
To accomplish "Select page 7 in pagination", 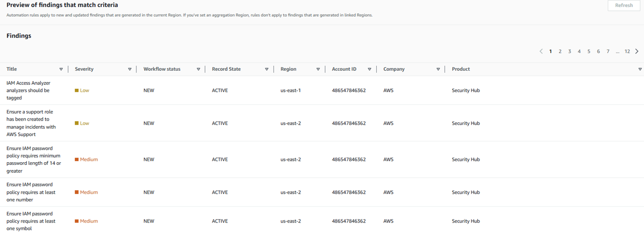I will click(x=608, y=51).
